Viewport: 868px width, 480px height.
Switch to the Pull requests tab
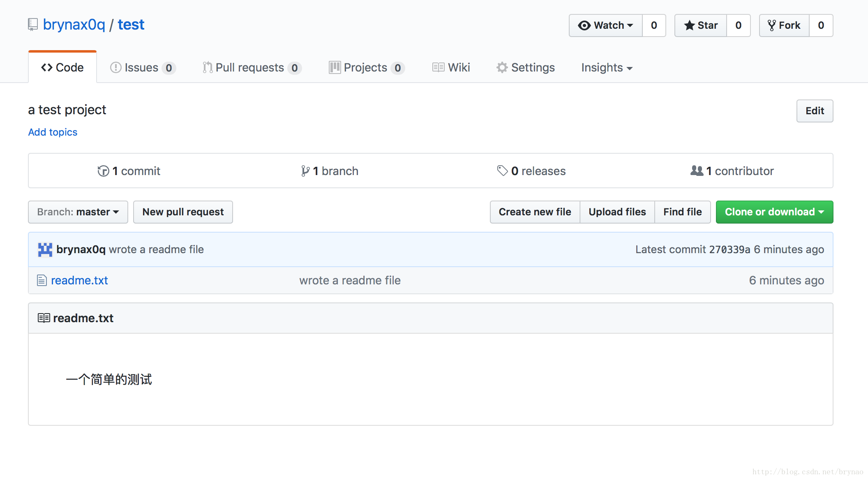coord(252,67)
